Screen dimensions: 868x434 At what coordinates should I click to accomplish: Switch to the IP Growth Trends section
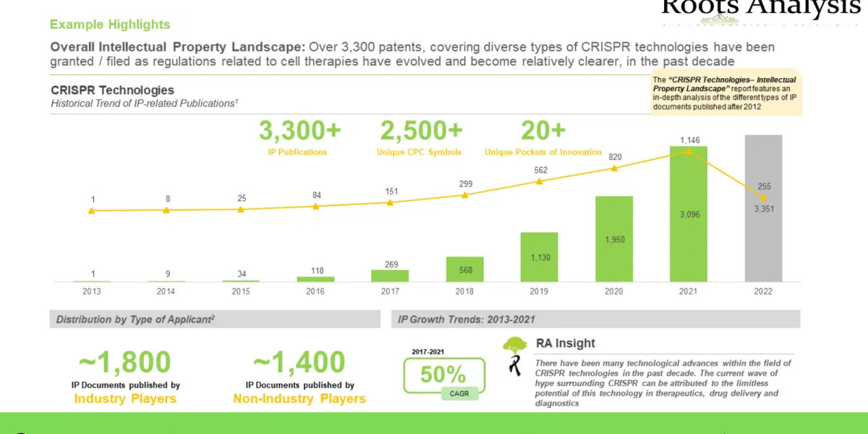point(467,318)
